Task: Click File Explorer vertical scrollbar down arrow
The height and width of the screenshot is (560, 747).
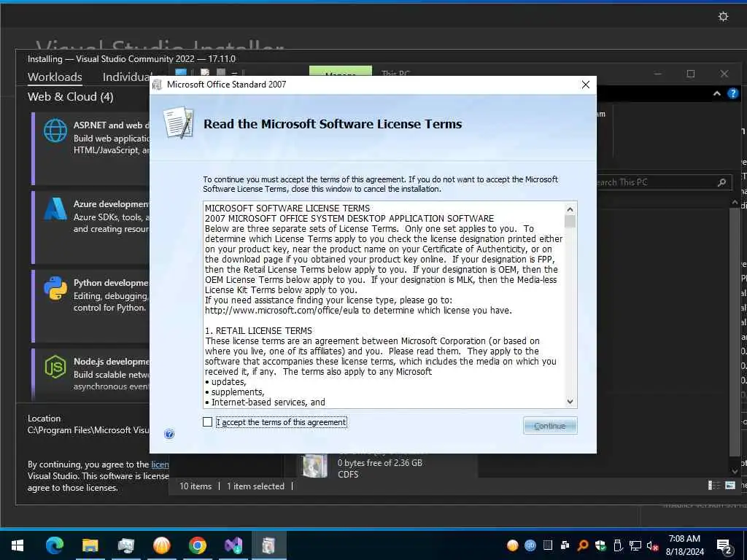Action: pyautogui.click(x=734, y=471)
